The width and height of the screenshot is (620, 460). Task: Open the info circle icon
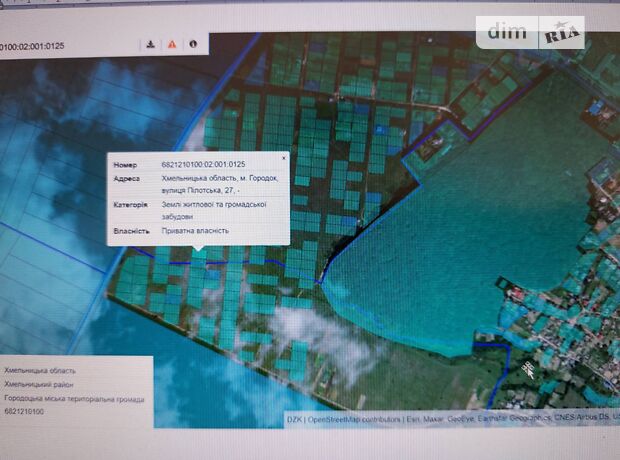click(x=192, y=44)
